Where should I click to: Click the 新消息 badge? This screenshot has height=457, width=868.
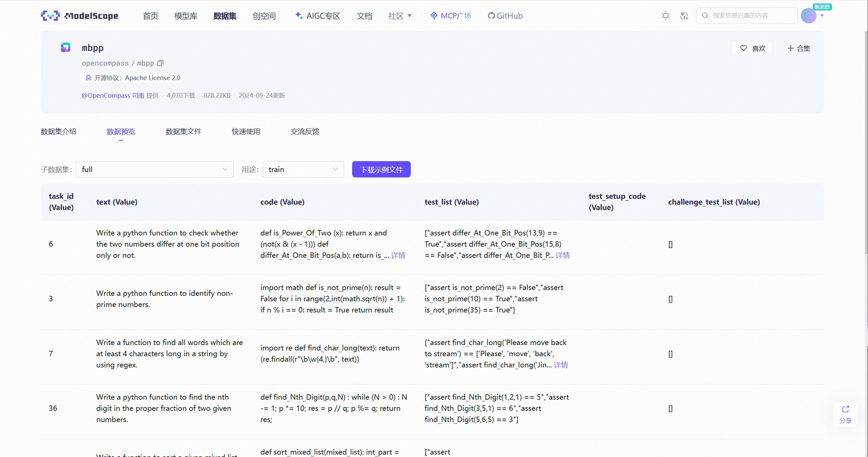(x=822, y=7)
